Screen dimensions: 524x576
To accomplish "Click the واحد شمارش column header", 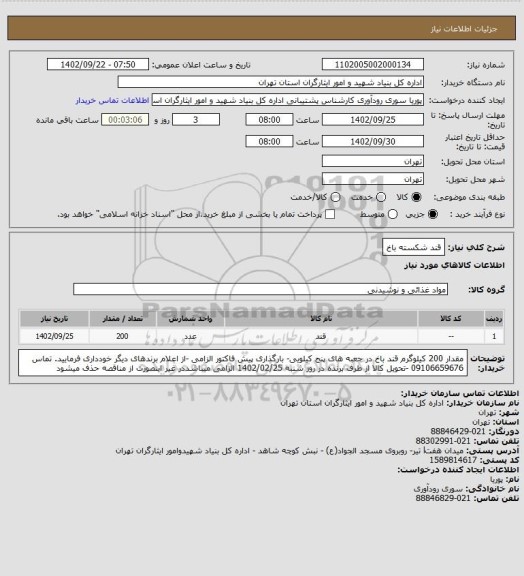I will [190, 318].
